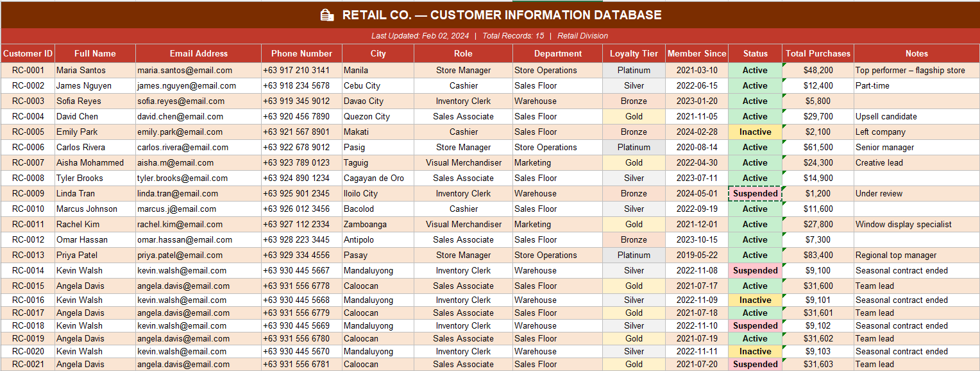
Task: Click the 'Upsell candidate' note
Action: point(886,116)
